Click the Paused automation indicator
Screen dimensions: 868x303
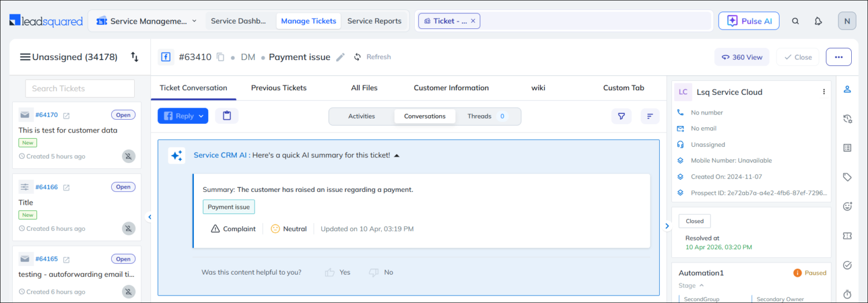click(810, 273)
